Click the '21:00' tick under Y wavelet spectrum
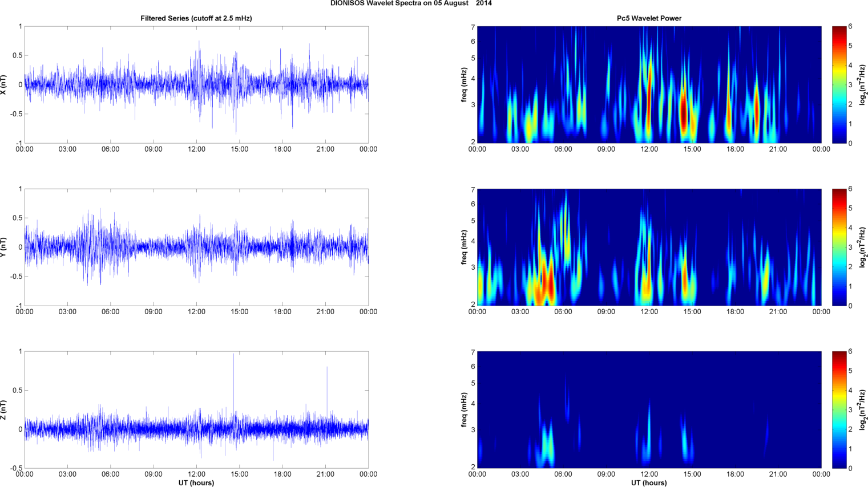 click(778, 312)
